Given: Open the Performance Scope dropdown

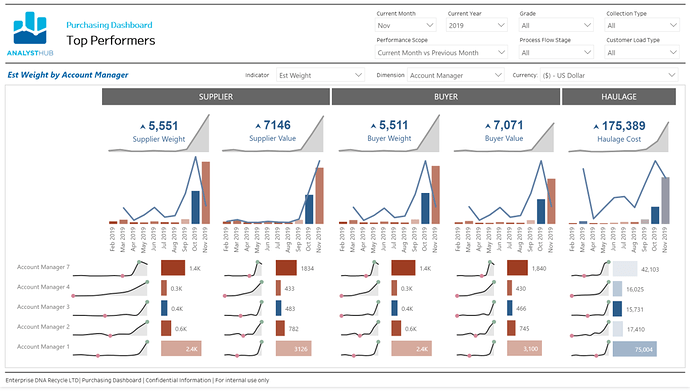Looking at the screenshot, I should 441,52.
